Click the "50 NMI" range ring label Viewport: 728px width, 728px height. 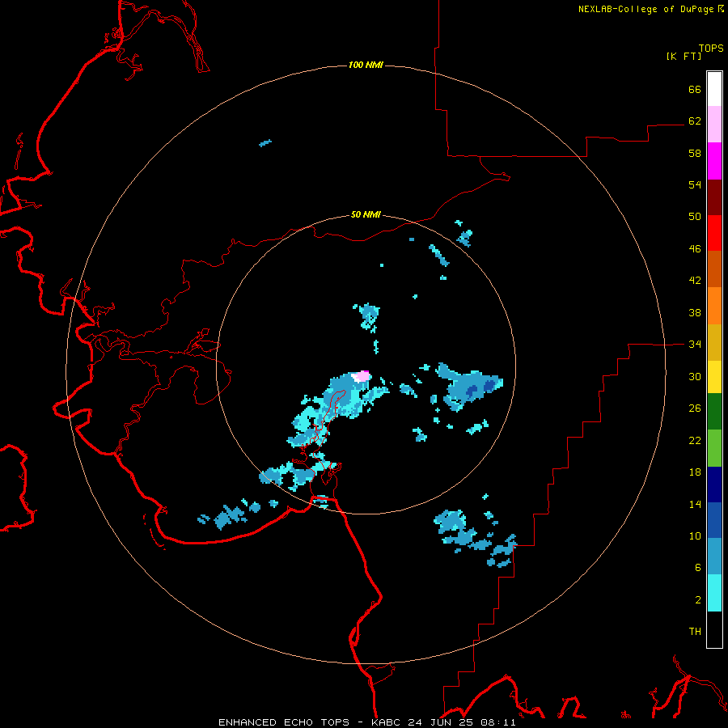click(366, 214)
